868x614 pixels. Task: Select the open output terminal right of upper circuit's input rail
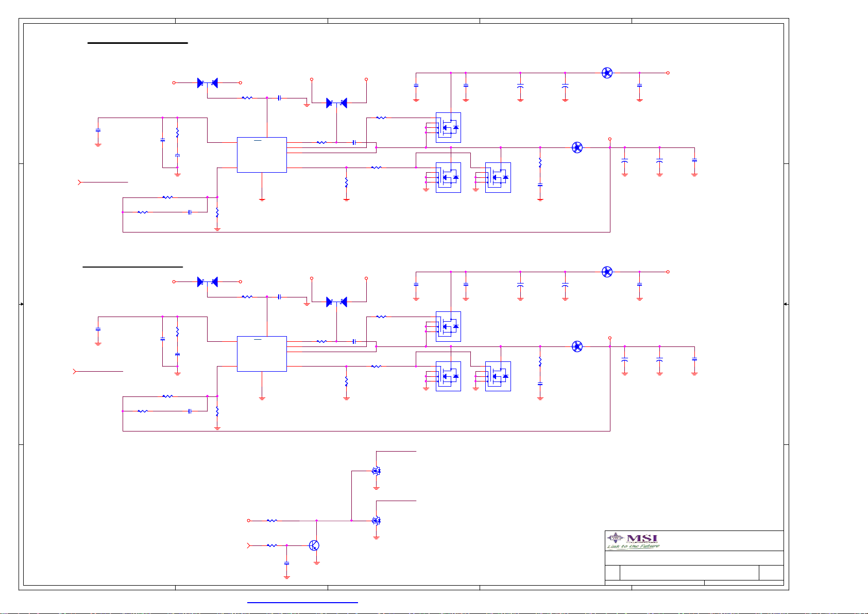(x=668, y=73)
